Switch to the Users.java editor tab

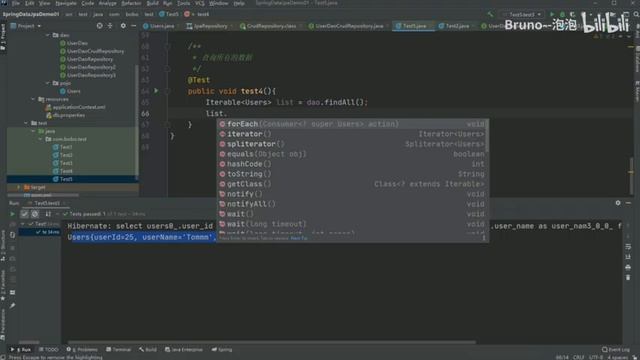pos(162,26)
